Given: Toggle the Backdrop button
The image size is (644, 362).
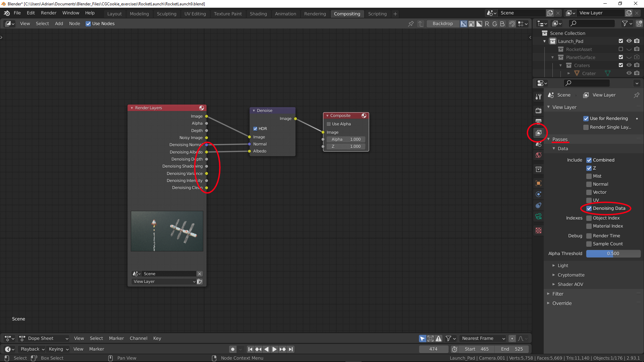Looking at the screenshot, I should pos(442,24).
